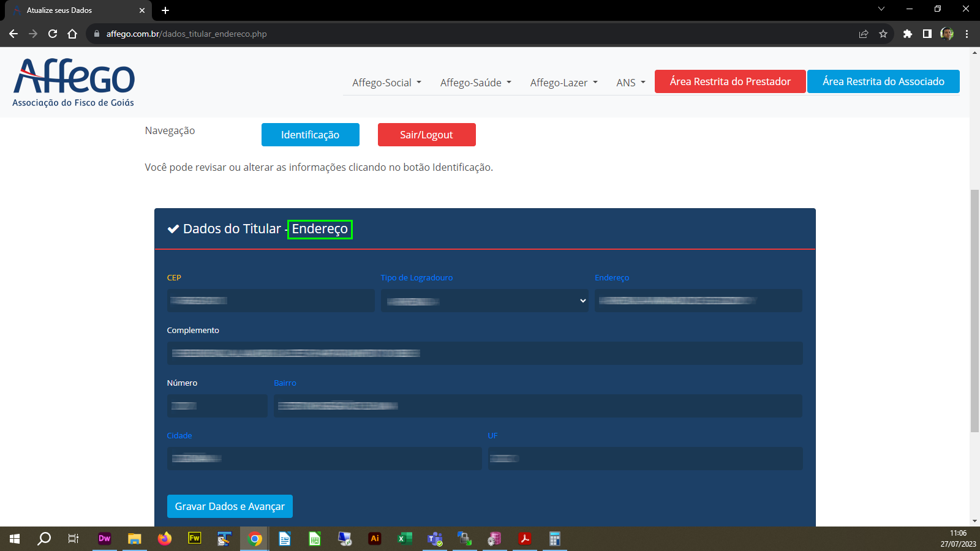Viewport: 980px width, 551px height.
Task: Click the Affego logo
Action: tap(73, 83)
